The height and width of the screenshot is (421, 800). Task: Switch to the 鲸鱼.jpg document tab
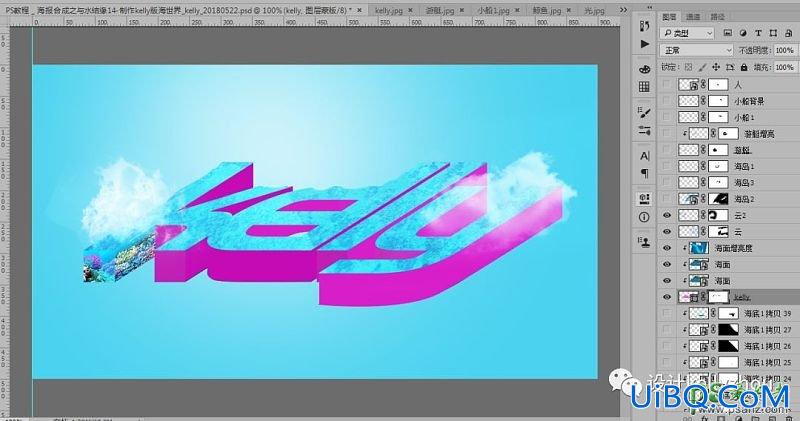(547, 10)
